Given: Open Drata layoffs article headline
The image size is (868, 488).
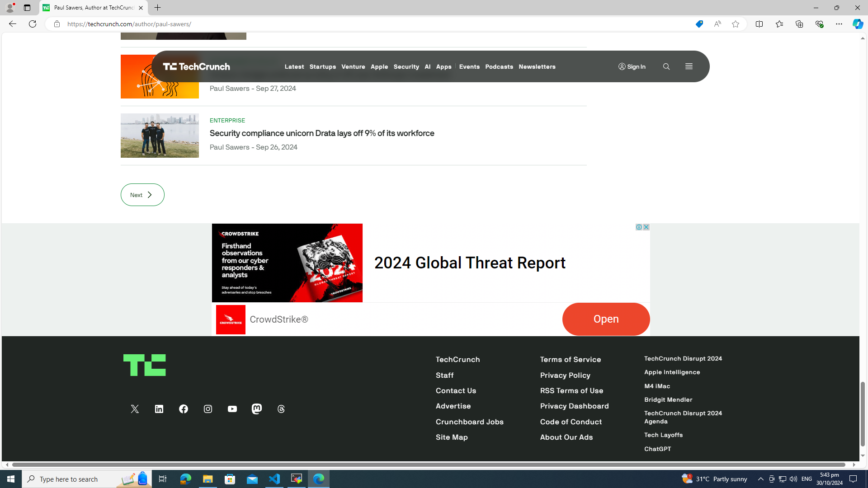Looking at the screenshot, I should (x=322, y=133).
